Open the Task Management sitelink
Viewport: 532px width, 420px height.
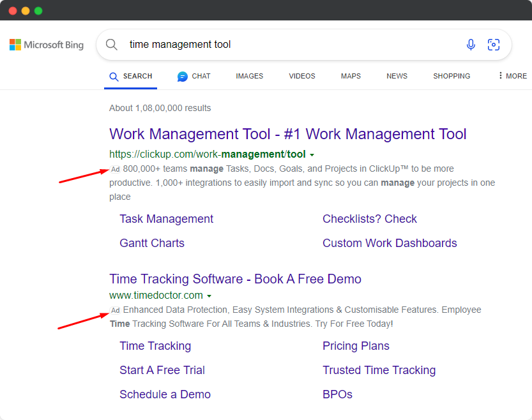pos(166,219)
